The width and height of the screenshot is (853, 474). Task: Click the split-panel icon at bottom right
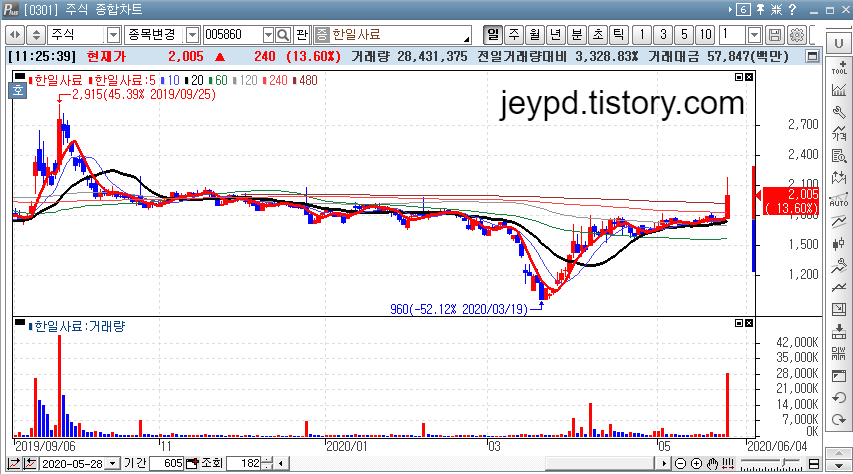click(x=814, y=464)
